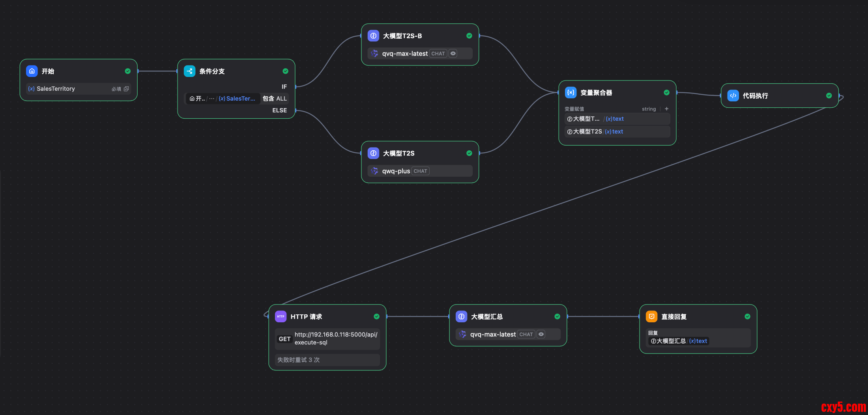Click the variable icon on the 变量聚合器 node

pos(571,92)
